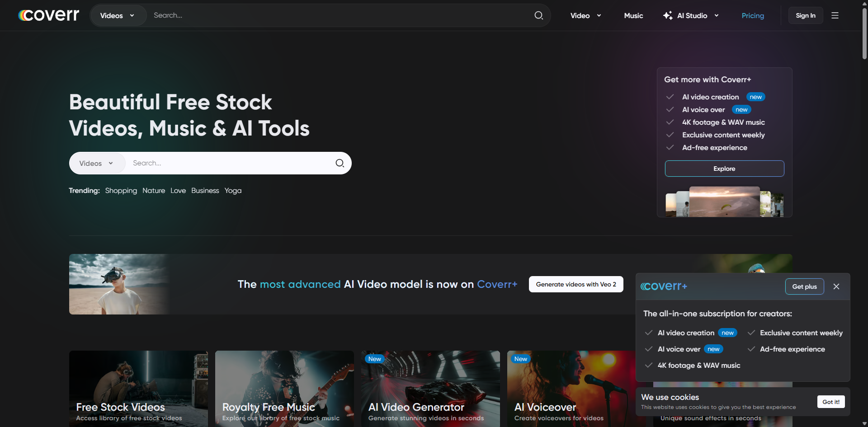
Task: Select trending tag Yoga
Action: [x=233, y=191]
